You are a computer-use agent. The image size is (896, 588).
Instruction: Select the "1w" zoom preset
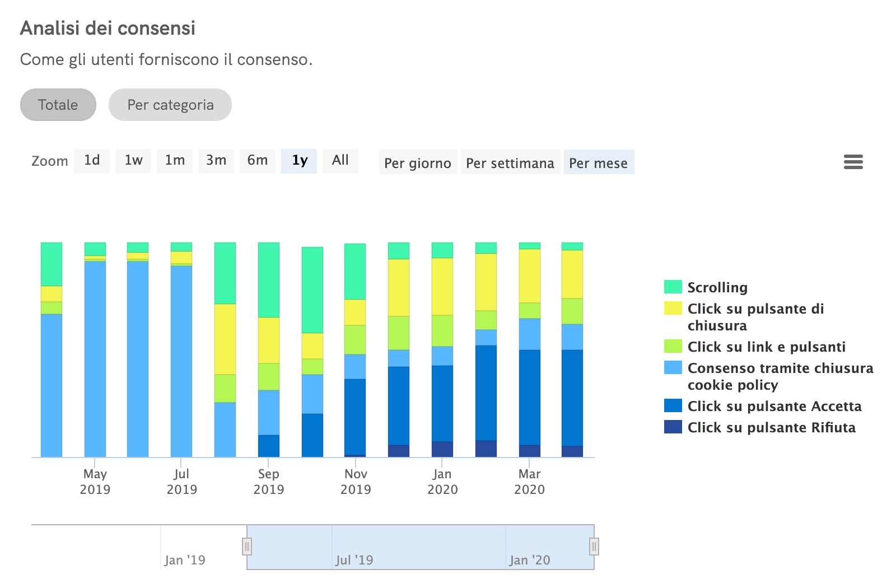coord(133,161)
